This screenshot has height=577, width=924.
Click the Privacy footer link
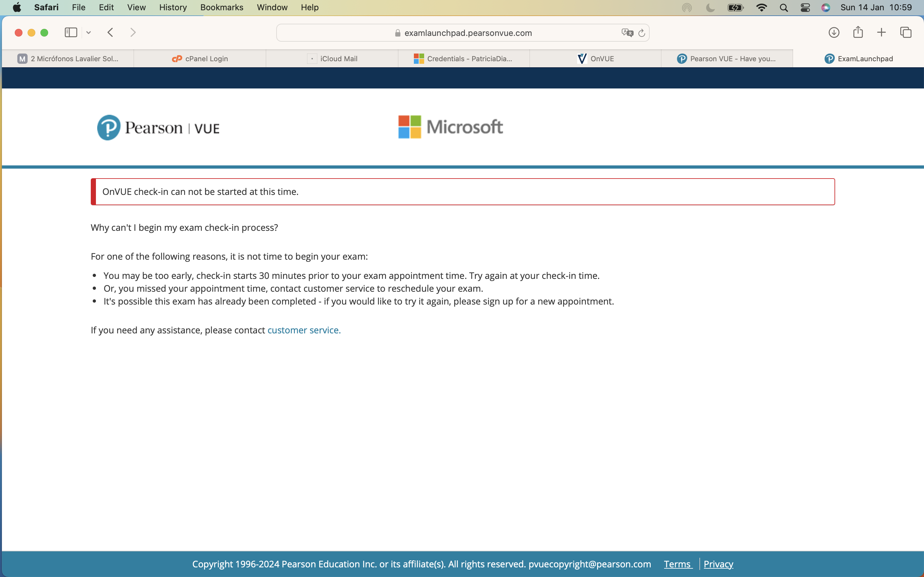tap(718, 564)
